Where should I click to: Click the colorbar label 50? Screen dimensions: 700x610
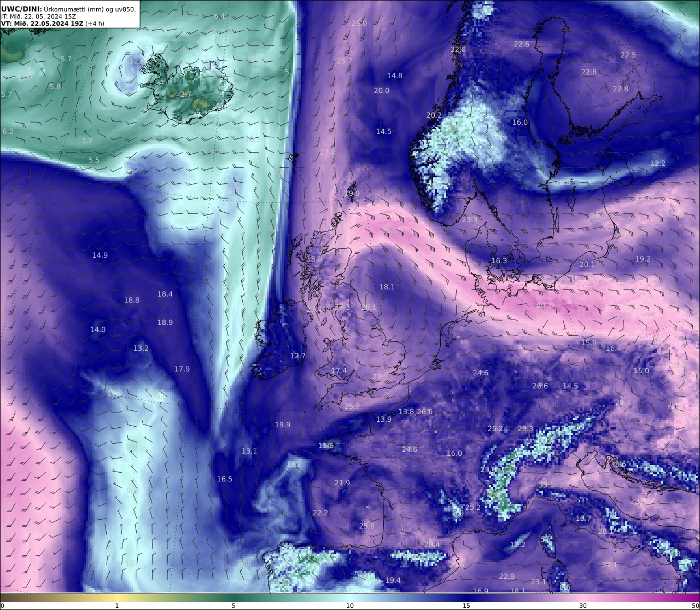coord(696,606)
